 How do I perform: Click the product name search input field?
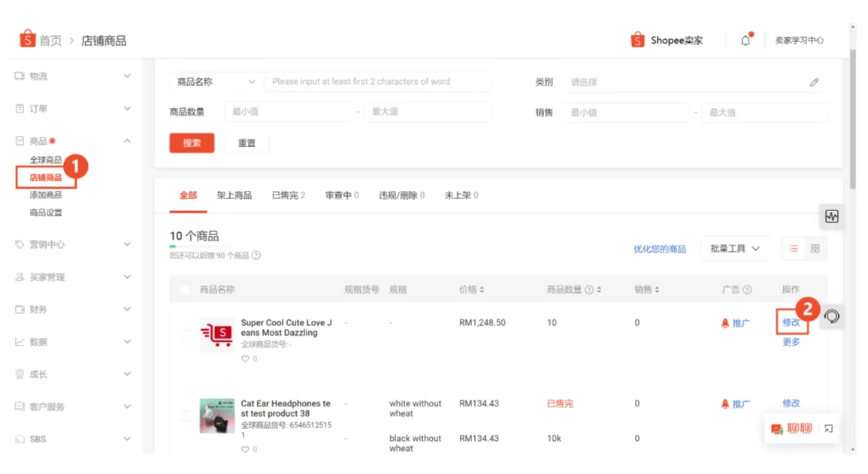(376, 82)
